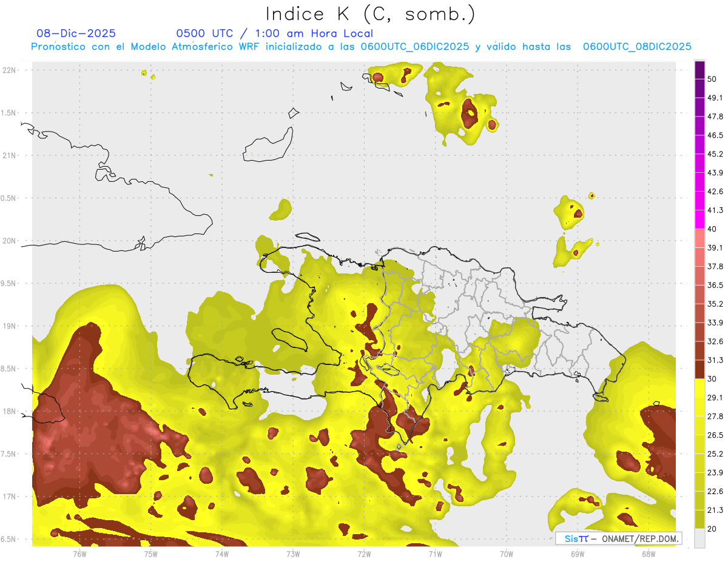Click the colorbar label "42.6"

(715, 192)
